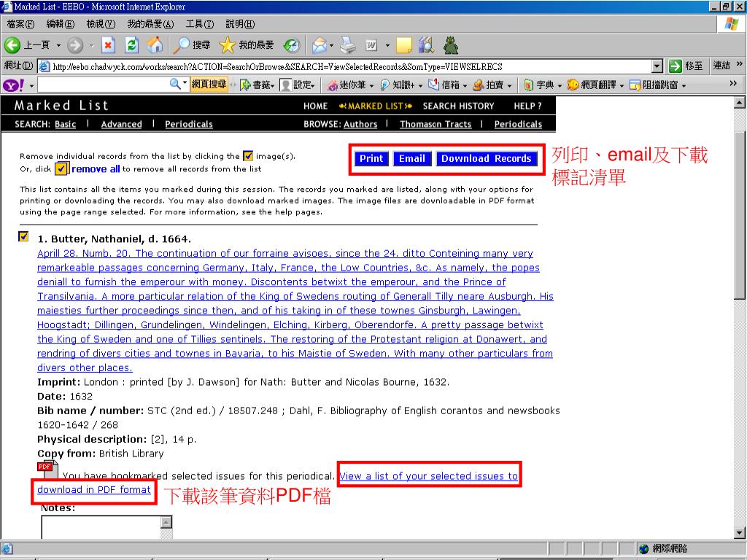The image size is (747, 560).
Task: Click the Print button
Action: point(371,158)
